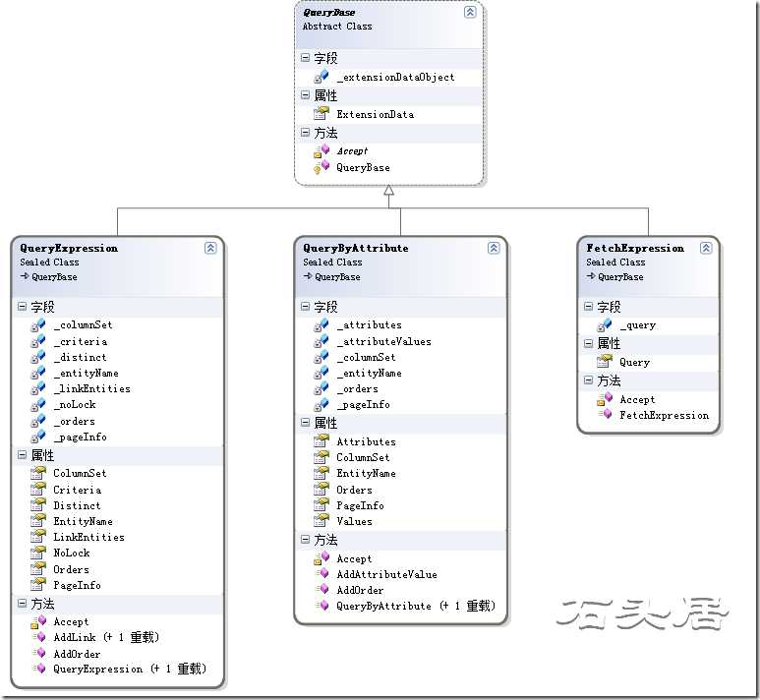Collapse the FetchExpression class box chevron
The width and height of the screenshot is (760, 700).
(706, 248)
